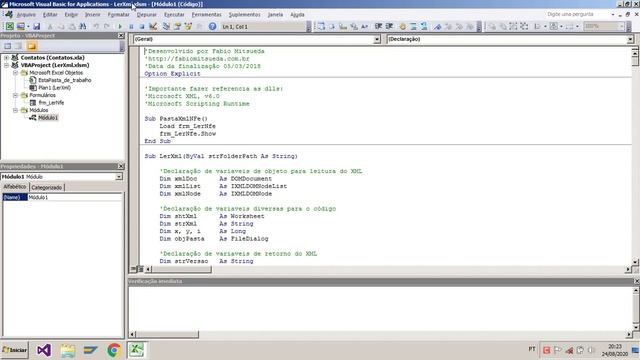Click the Complete Word icon
The image size is (640, 360).
click(x=364, y=27)
